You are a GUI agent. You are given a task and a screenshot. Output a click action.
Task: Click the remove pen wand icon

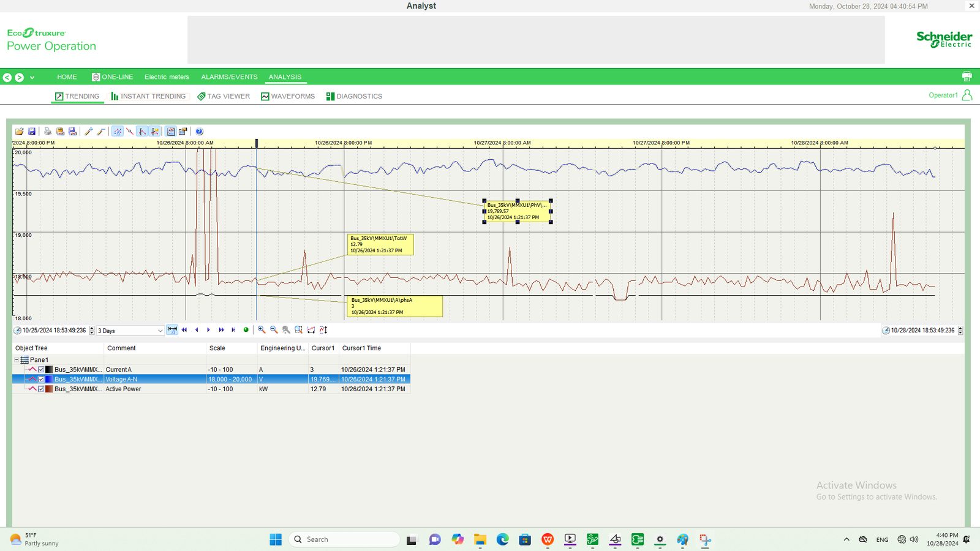pos(101,131)
